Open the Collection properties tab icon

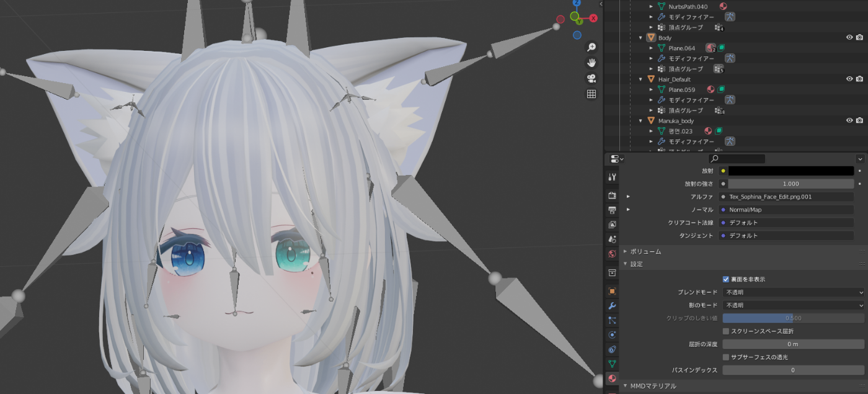pyautogui.click(x=612, y=272)
